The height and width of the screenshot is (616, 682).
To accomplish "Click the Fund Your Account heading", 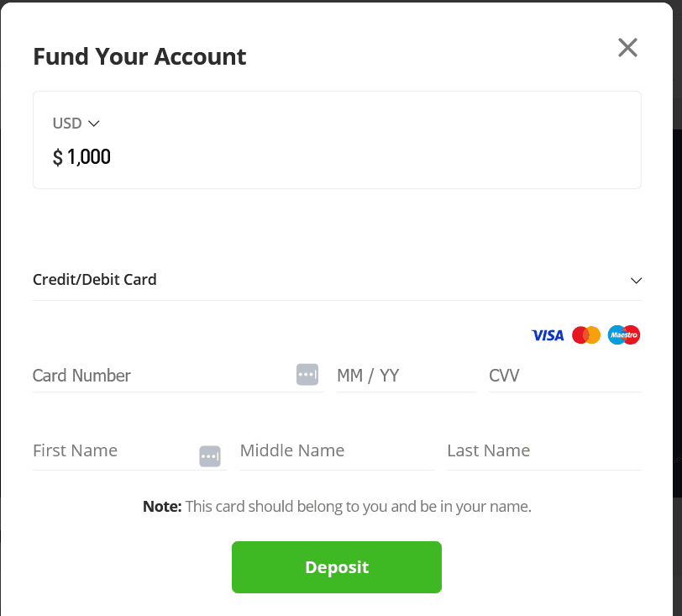I will pyautogui.click(x=139, y=57).
